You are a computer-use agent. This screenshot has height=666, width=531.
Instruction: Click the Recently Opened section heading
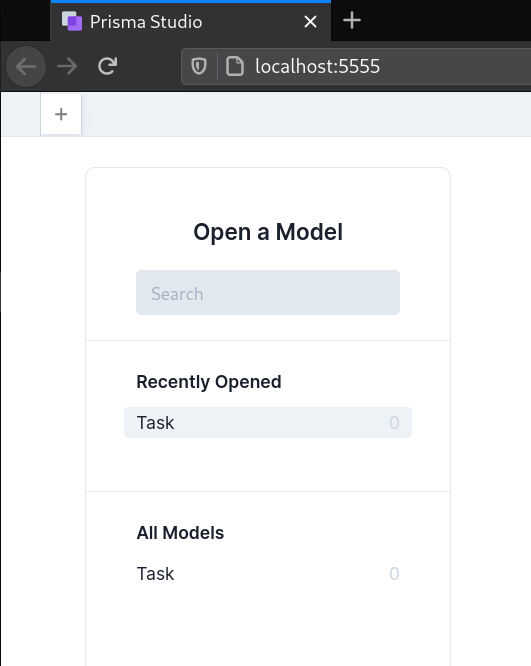point(209,382)
